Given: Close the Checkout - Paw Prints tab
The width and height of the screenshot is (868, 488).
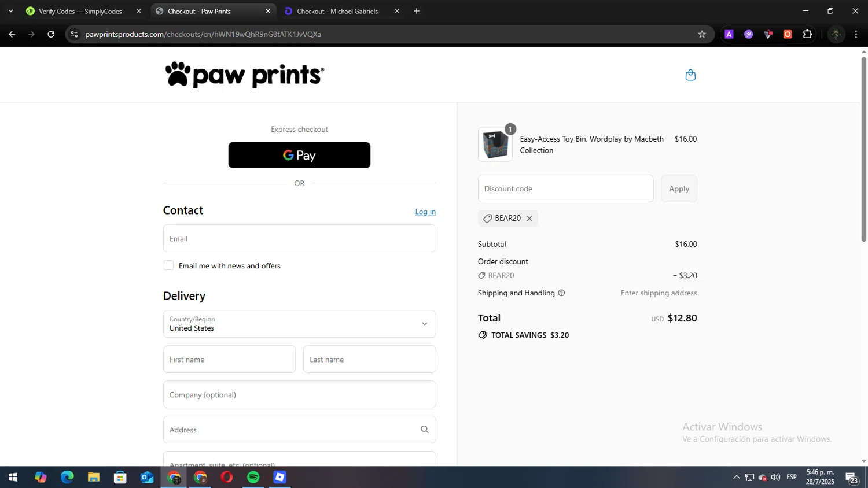Looking at the screenshot, I should (268, 11).
